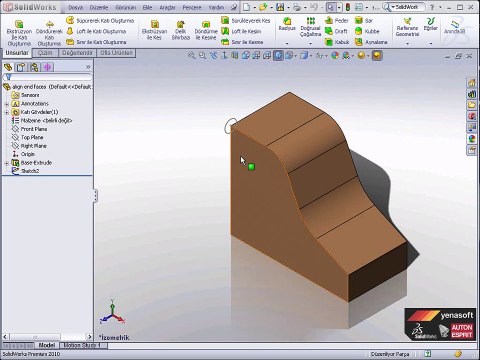Image resolution: width=480 pixels, height=360 pixels.
Task: Open dropdown arrow under Doğrusal Çoğaltma
Action: 310,44
